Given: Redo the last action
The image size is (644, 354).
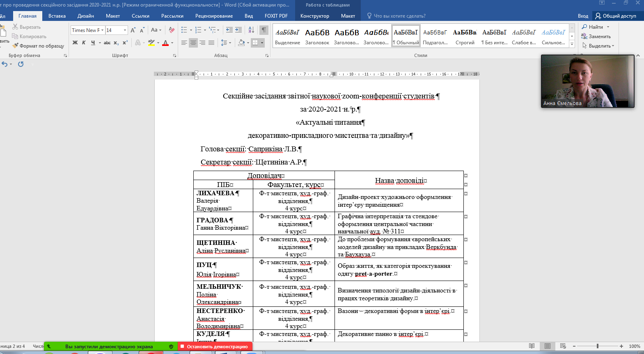Looking at the screenshot, I should tap(21, 64).
